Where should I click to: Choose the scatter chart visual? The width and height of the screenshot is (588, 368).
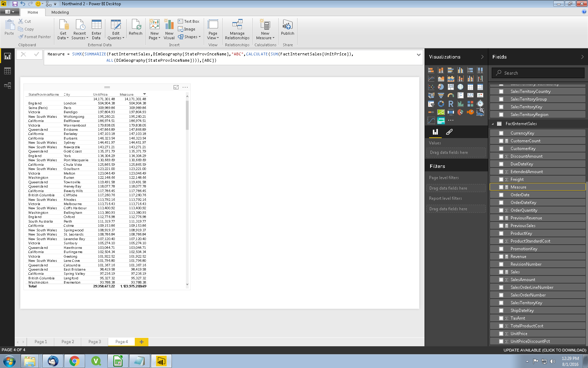[x=431, y=87]
